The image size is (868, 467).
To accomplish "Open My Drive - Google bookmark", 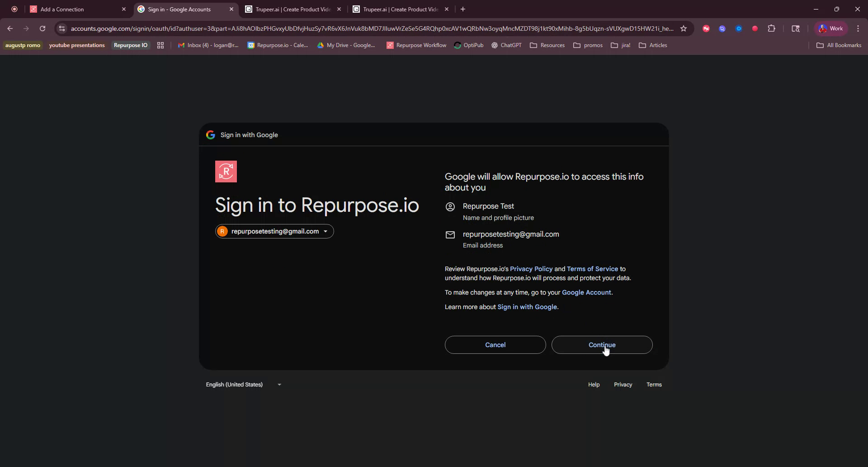I will pos(347,45).
